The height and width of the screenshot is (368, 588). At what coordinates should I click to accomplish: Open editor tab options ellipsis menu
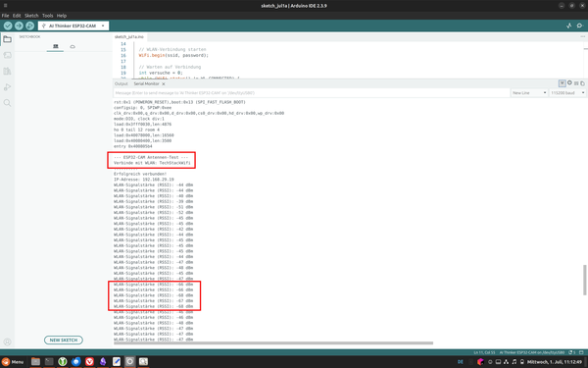pos(582,37)
